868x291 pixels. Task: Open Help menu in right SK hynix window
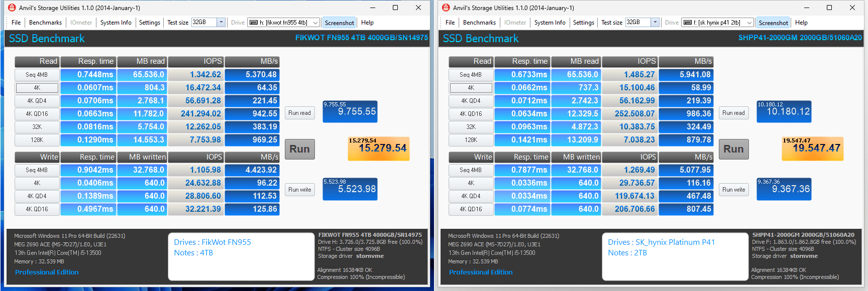point(801,23)
